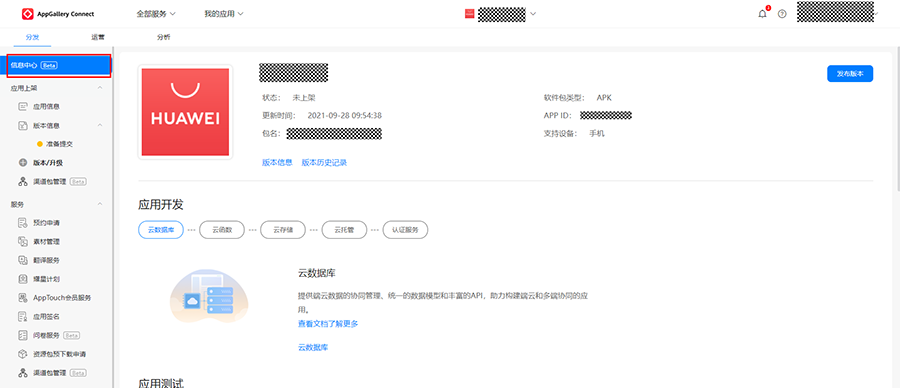
Task: Select the 云函数 pill tab
Action: (222, 230)
